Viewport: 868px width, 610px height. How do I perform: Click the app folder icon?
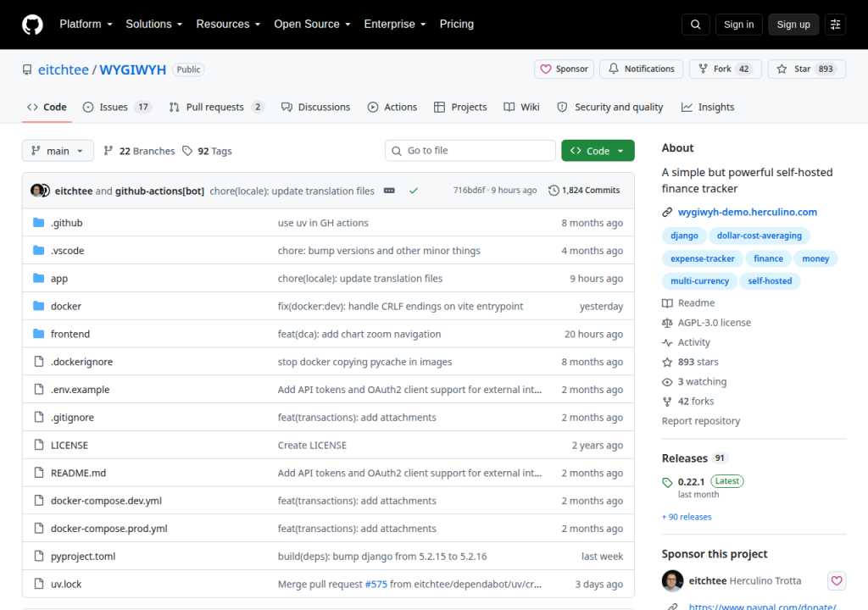(38, 278)
